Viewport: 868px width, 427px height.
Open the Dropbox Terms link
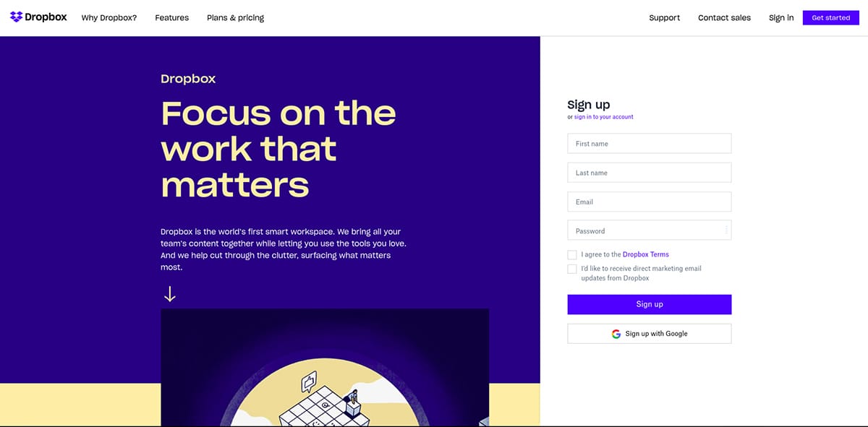[645, 254]
